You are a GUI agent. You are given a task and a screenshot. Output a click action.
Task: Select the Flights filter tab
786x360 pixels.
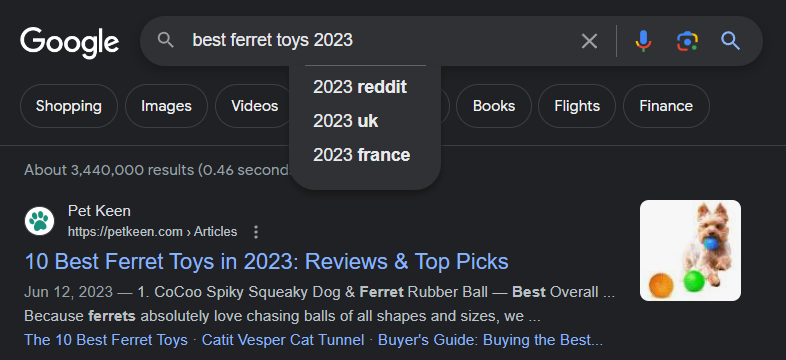(x=577, y=106)
